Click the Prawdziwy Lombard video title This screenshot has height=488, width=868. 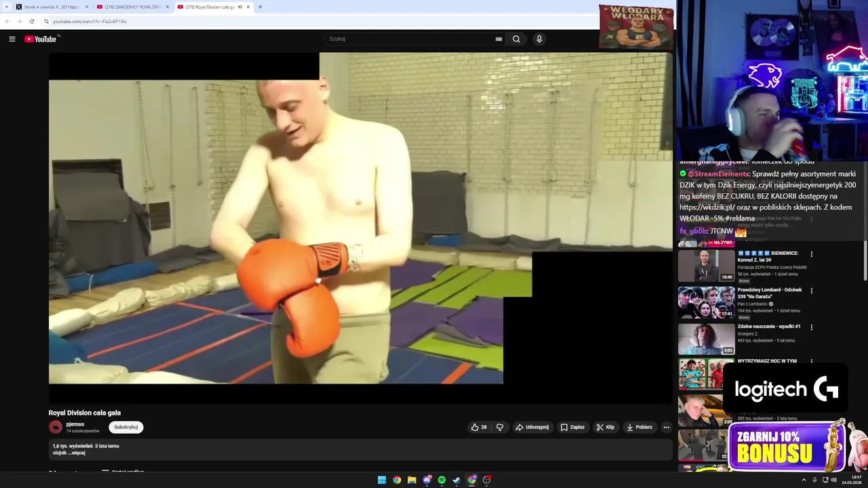point(770,293)
